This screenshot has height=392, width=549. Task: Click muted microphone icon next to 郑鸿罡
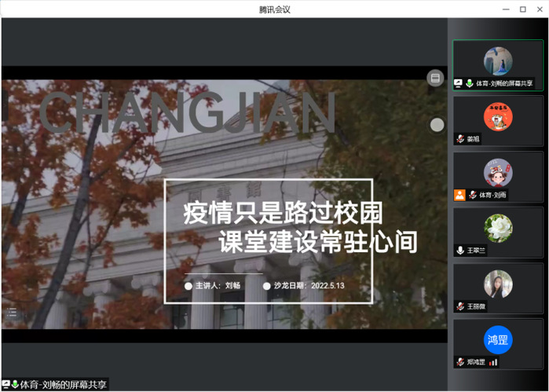point(460,362)
